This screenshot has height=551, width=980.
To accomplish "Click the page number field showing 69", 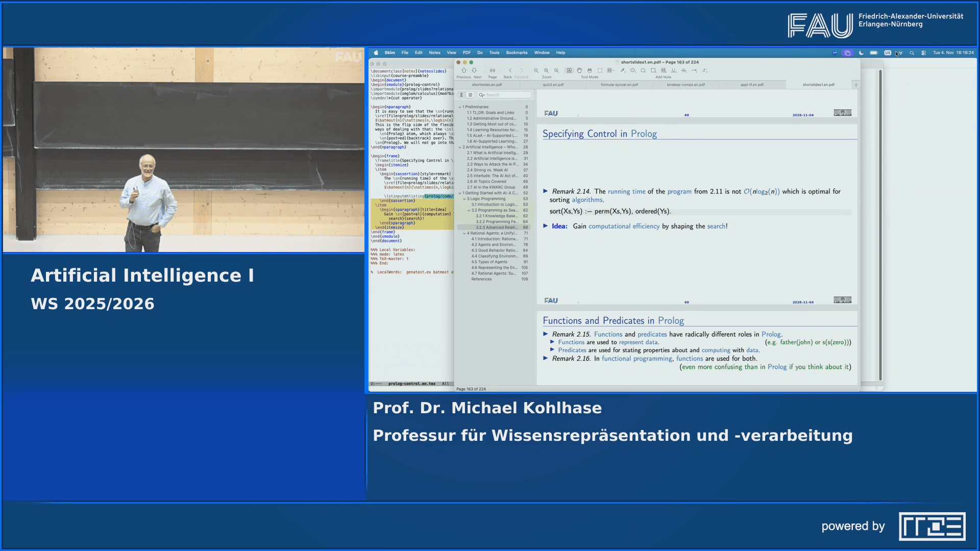I will click(492, 70).
